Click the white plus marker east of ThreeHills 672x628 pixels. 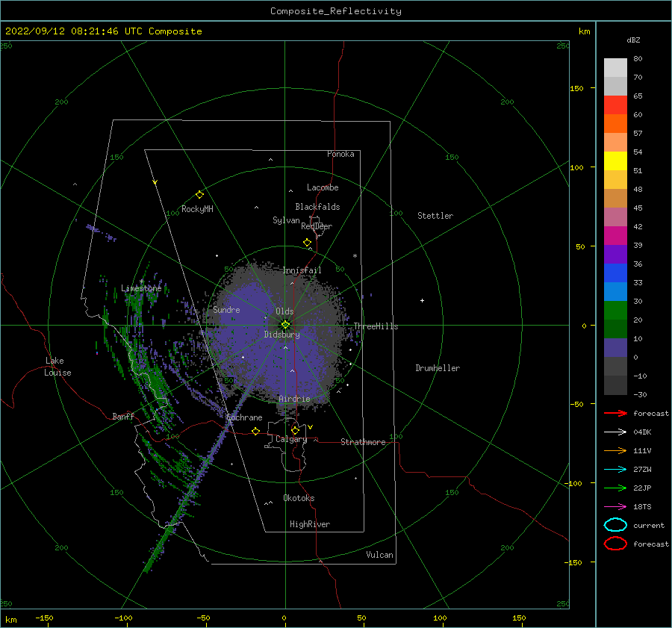click(x=422, y=300)
